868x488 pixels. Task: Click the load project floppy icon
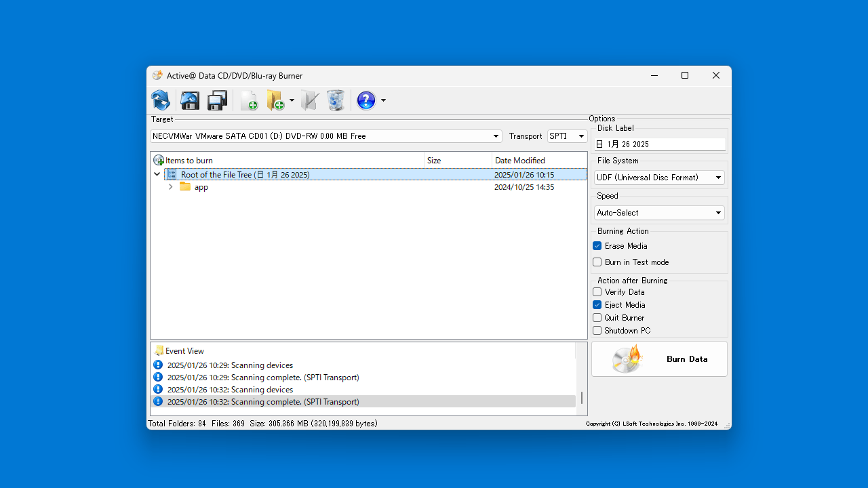click(190, 100)
